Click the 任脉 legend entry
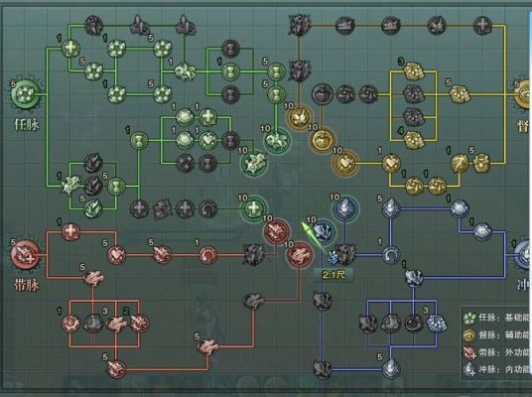Viewport: 532px width, 397px height. pos(496,318)
